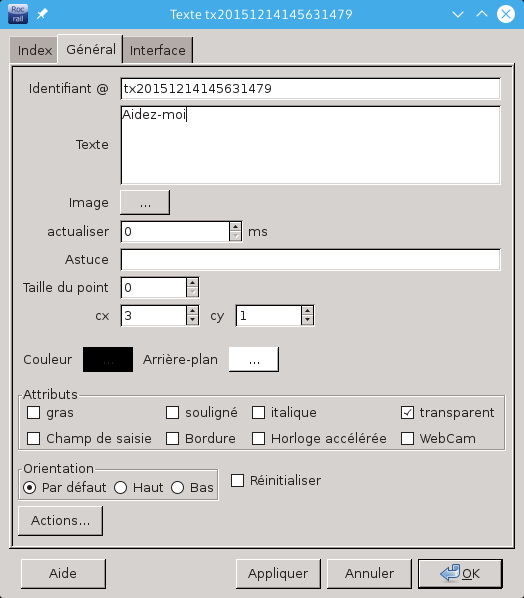
Task: Select the Haut orientation radio button
Action: (121, 487)
